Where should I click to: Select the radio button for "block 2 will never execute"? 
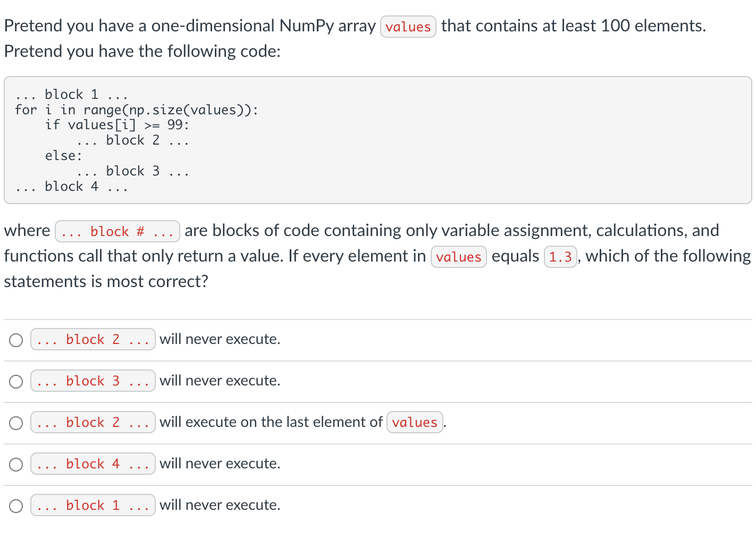[16, 339]
